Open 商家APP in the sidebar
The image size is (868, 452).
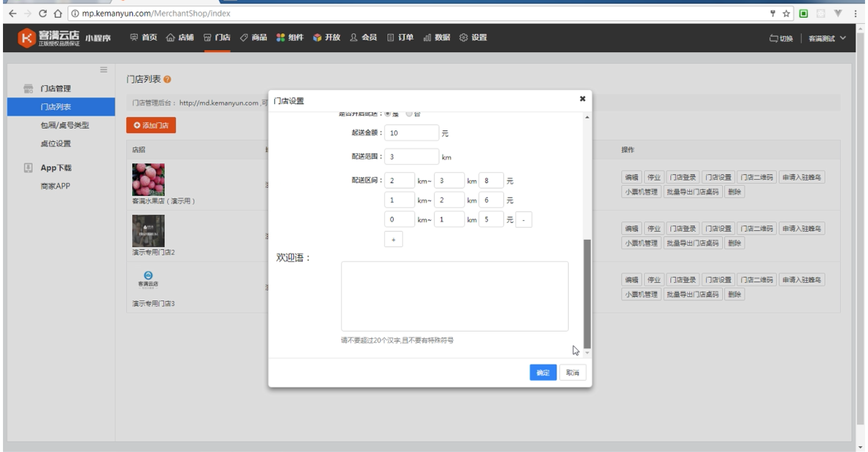[55, 186]
